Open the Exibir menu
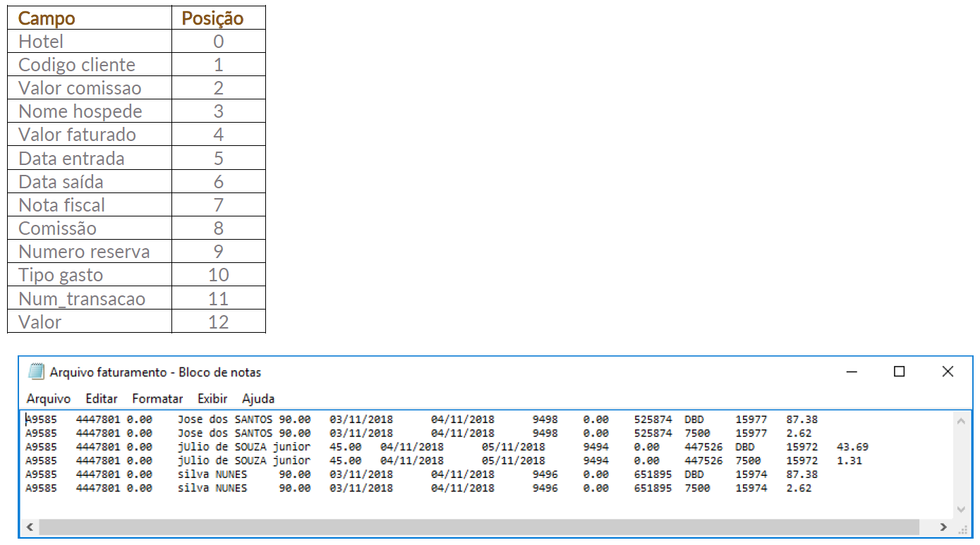 click(x=212, y=399)
